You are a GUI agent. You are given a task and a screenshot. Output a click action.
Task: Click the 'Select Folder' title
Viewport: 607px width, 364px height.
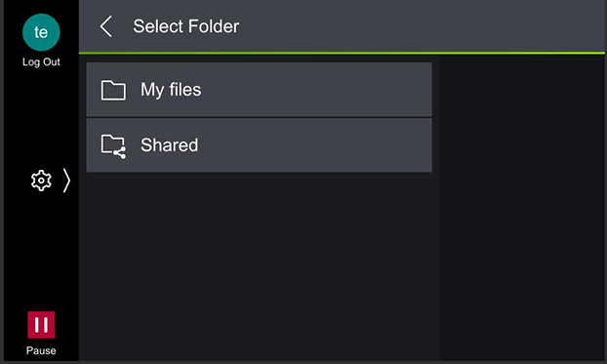(x=185, y=26)
